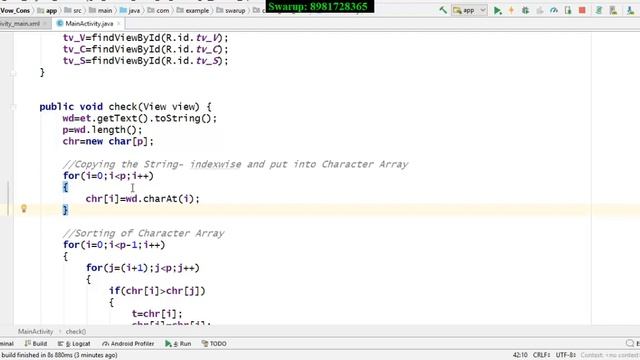Click check() in the bottom breadcrumb
640x360 pixels.
tap(76, 331)
